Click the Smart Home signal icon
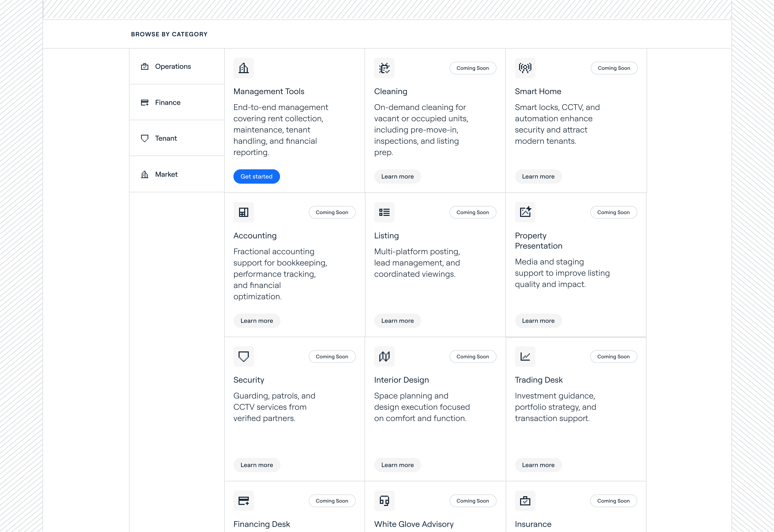The image size is (774, 532). coord(525,68)
